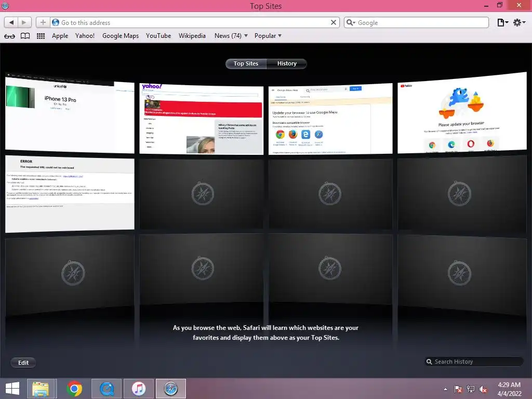Open the Apple bookmark
The image size is (532, 399).
click(60, 36)
